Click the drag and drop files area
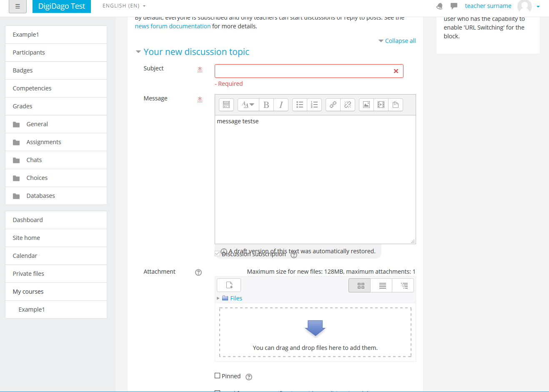The height and width of the screenshot is (392, 549). coord(315,332)
